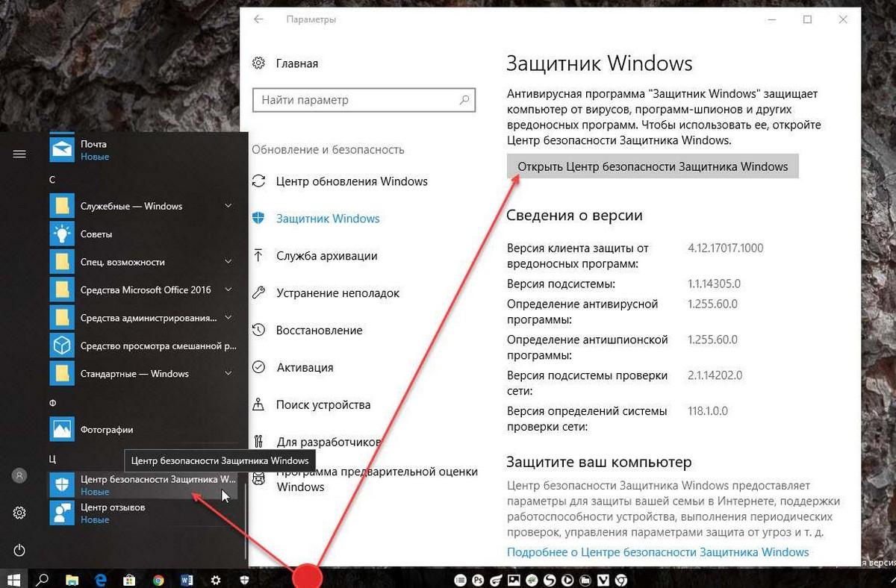Launch Word from the taskbar
This screenshot has height=588, width=896.
187,579
